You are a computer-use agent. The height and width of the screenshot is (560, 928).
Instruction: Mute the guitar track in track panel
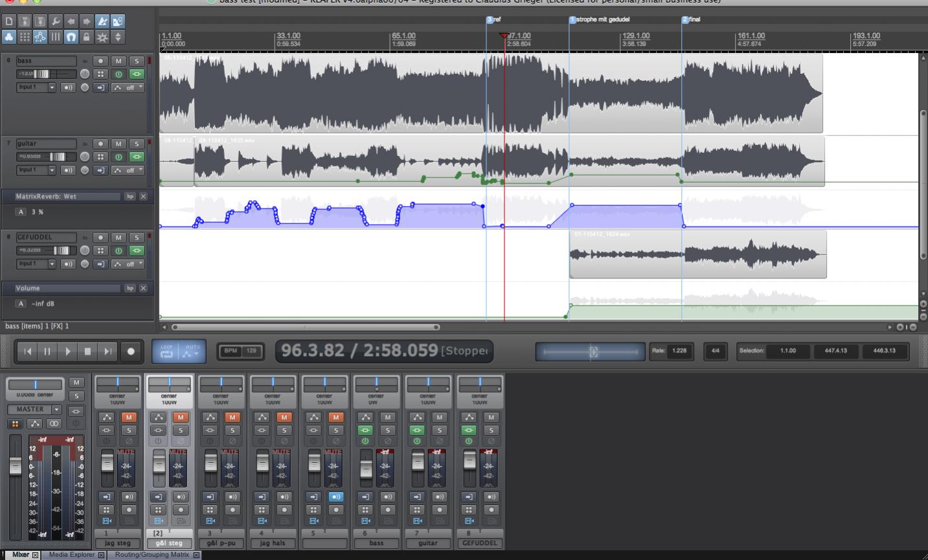click(119, 144)
